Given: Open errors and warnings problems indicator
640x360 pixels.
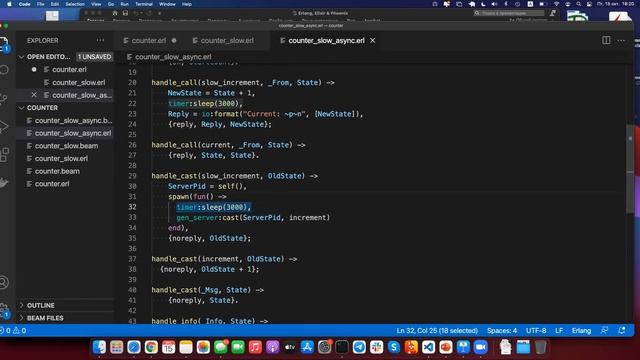Looking at the screenshot, I should [13, 330].
